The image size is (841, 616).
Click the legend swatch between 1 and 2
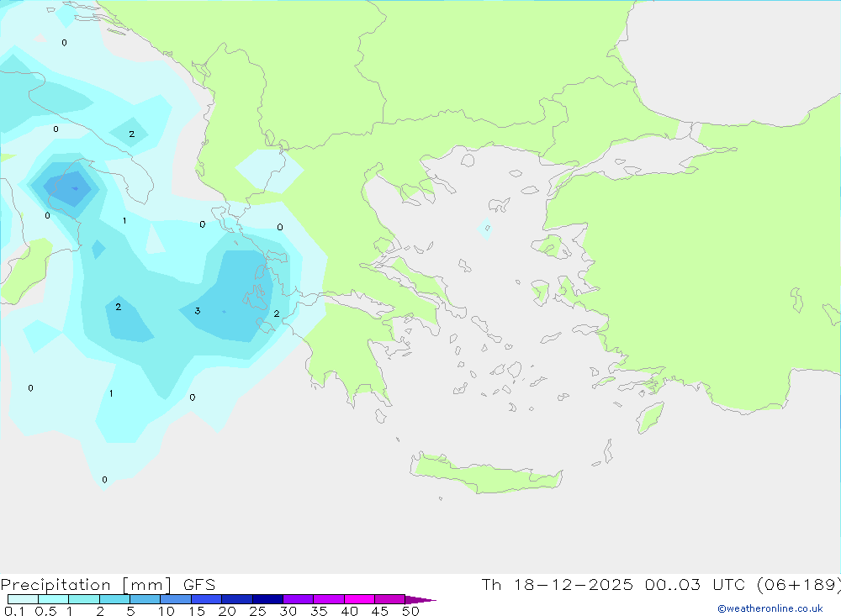84,599
